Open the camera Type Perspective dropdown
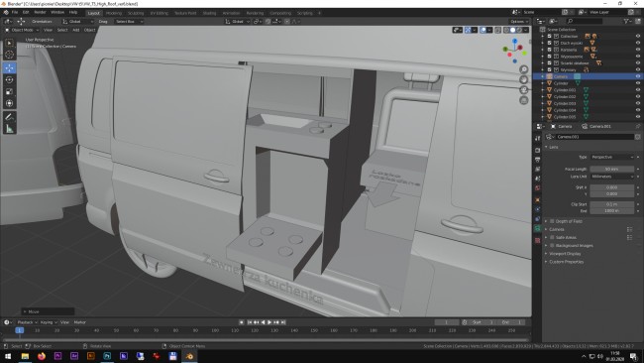644x363 pixels. click(x=612, y=157)
